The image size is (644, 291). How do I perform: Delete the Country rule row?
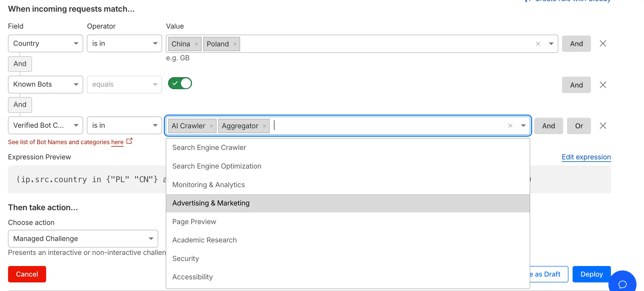tap(603, 44)
